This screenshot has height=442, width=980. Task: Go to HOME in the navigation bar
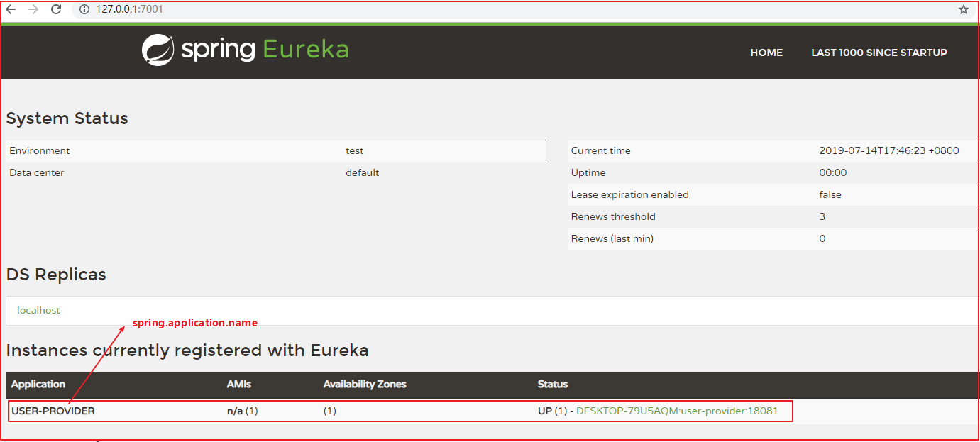click(x=766, y=53)
